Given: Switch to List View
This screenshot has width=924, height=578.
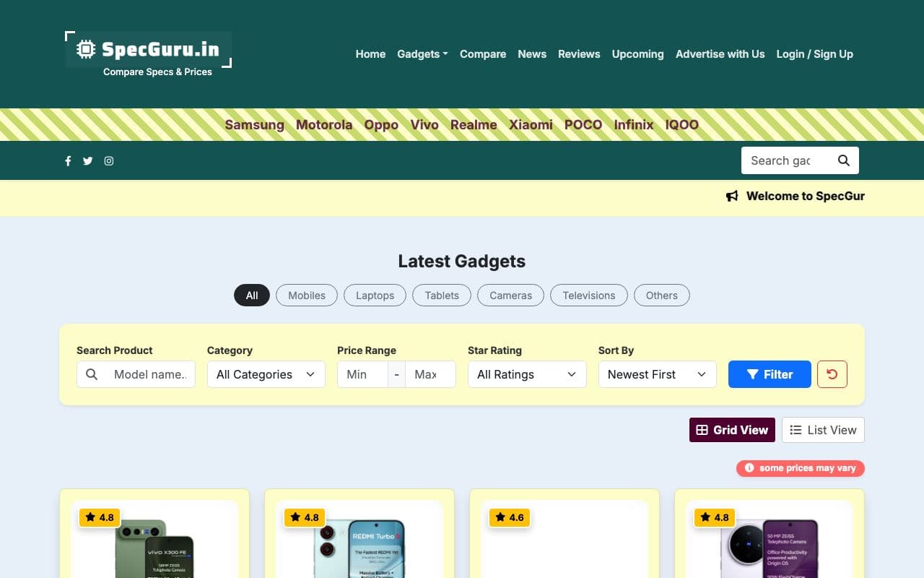Looking at the screenshot, I should coord(823,430).
